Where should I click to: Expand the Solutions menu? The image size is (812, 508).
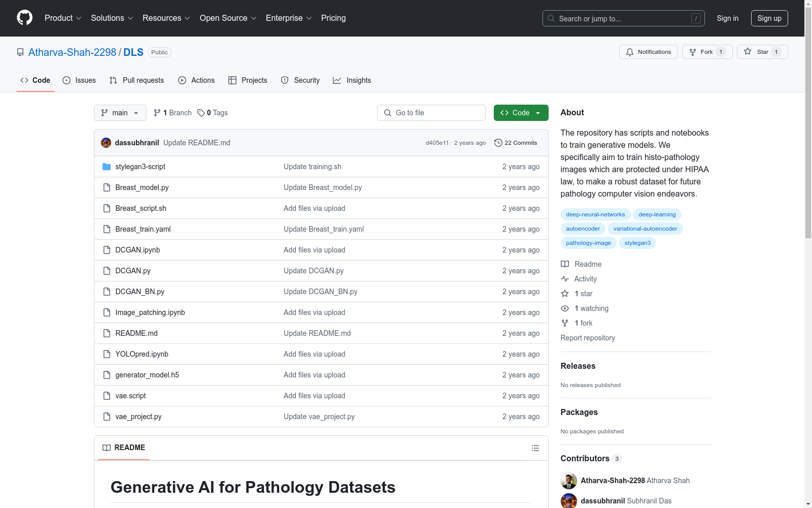[112, 18]
